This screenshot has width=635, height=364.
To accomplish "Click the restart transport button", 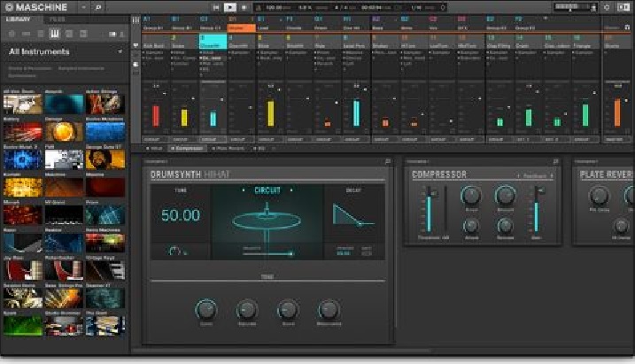I will click(216, 7).
